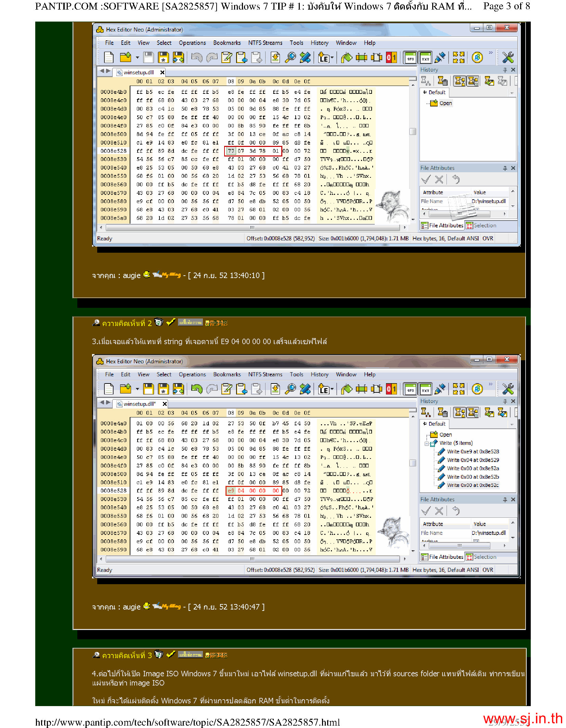Select 'Write 0x00 at 0x8e52c' history entry
This screenshot has width=566, height=728.
(472, 485)
